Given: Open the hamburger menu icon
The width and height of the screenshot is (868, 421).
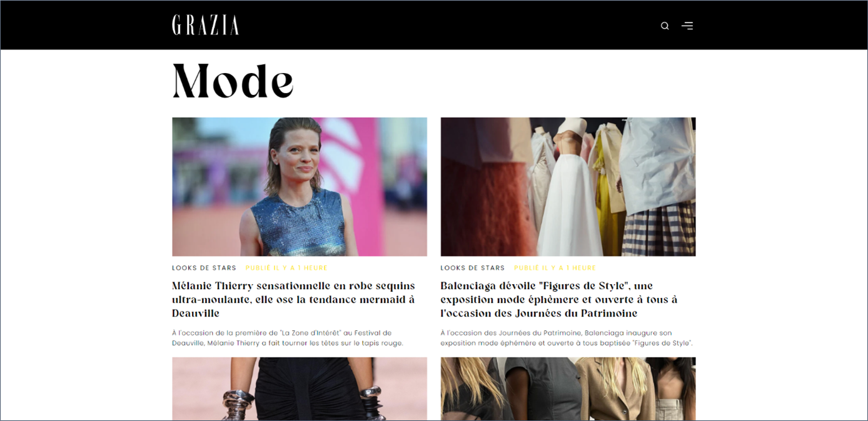Looking at the screenshot, I should (687, 26).
